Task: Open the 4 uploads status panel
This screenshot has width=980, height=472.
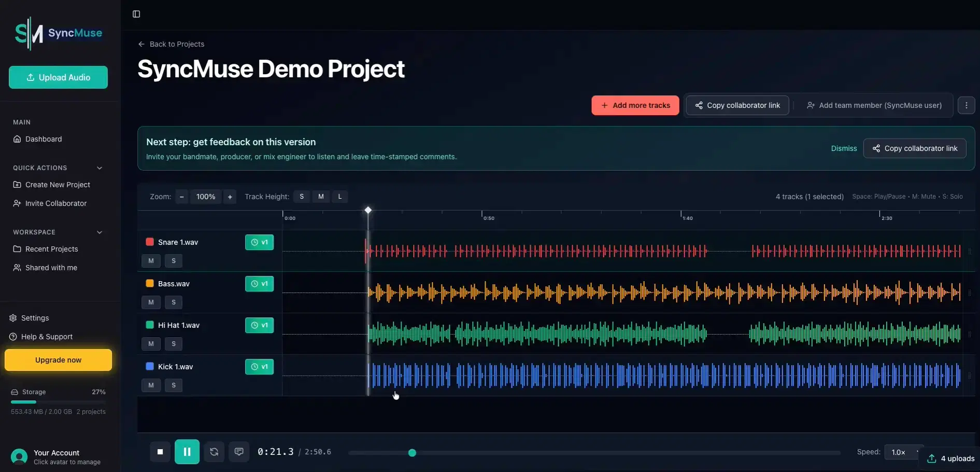Action: tap(950, 459)
